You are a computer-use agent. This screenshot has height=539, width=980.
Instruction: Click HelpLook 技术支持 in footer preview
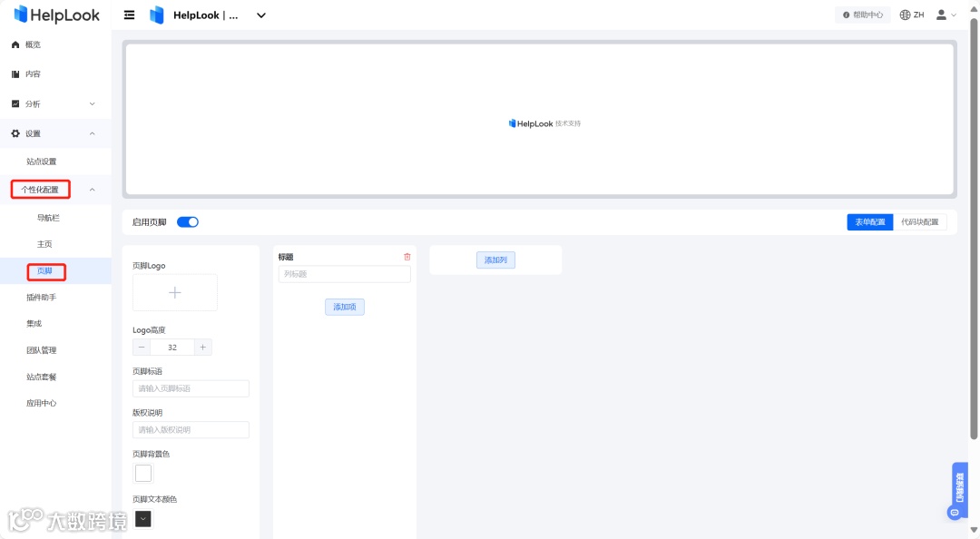(544, 123)
